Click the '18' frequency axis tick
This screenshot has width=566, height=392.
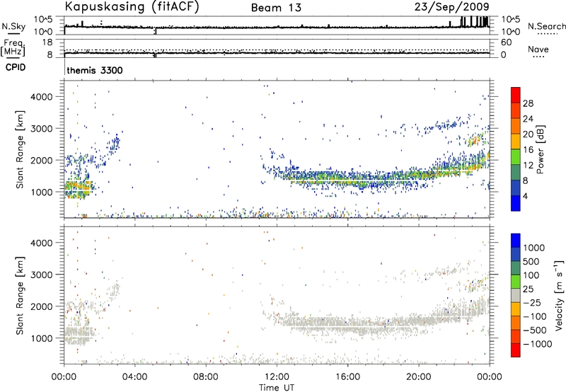(x=47, y=42)
